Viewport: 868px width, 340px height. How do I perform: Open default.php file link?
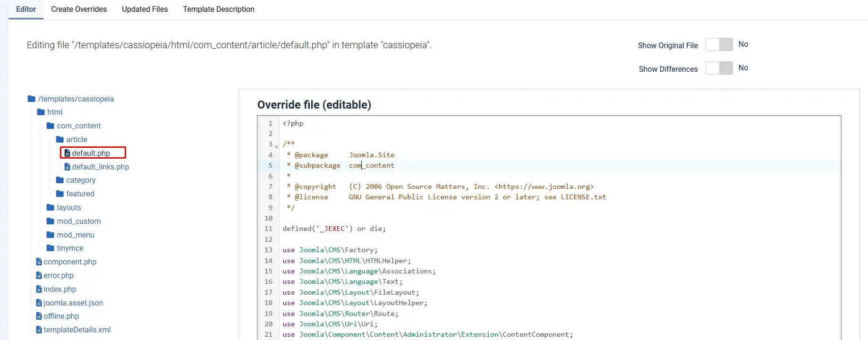tap(91, 153)
